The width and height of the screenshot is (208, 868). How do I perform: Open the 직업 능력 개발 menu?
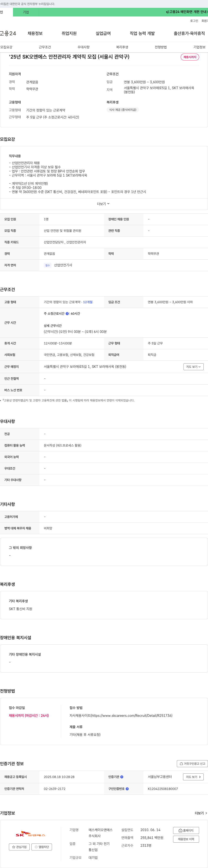142,33
